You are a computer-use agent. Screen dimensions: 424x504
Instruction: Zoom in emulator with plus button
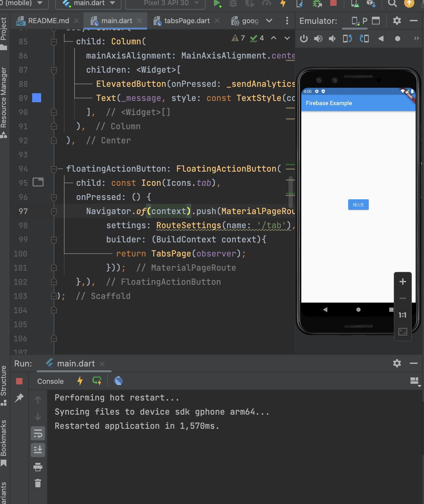pyautogui.click(x=403, y=282)
